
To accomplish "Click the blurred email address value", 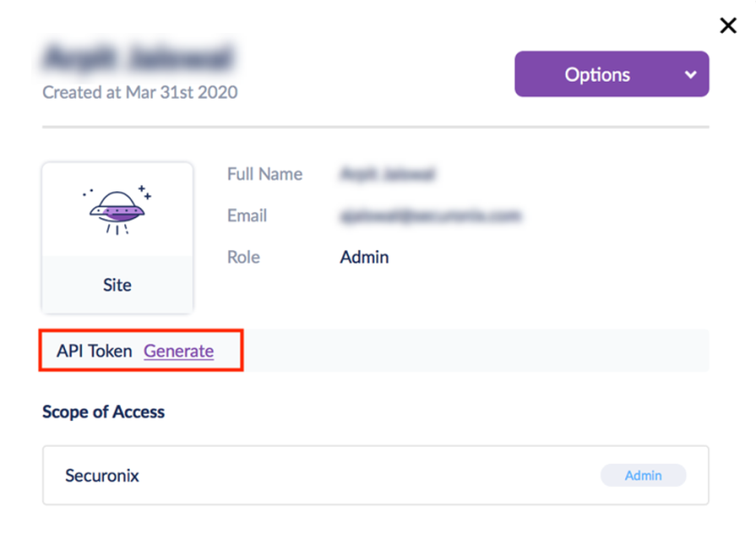I will pyautogui.click(x=430, y=215).
